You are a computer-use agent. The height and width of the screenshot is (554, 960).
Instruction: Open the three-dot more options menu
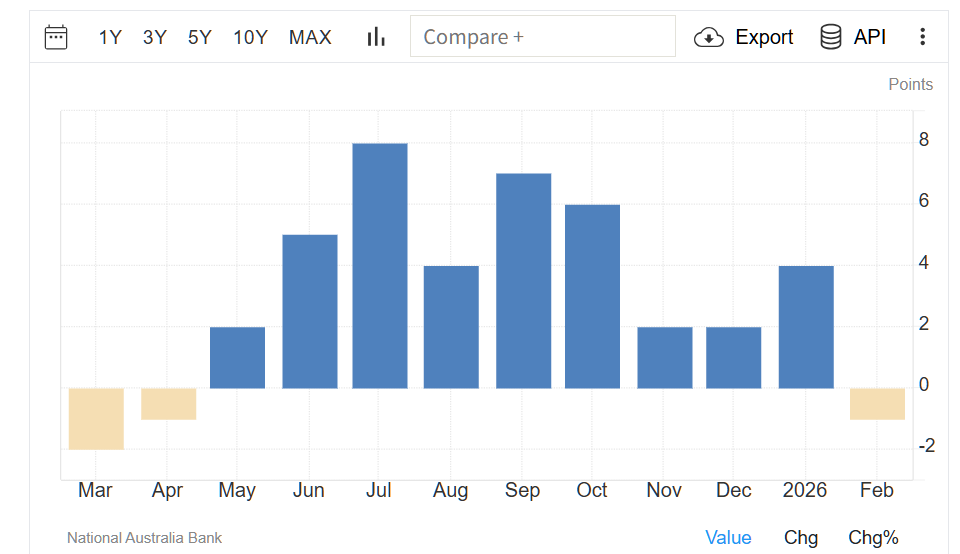pos(922,37)
